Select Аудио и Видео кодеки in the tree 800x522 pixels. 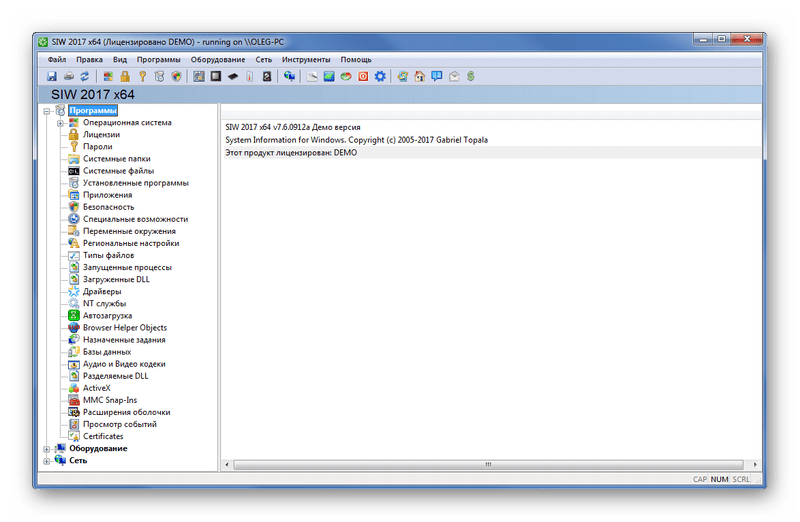(x=124, y=364)
